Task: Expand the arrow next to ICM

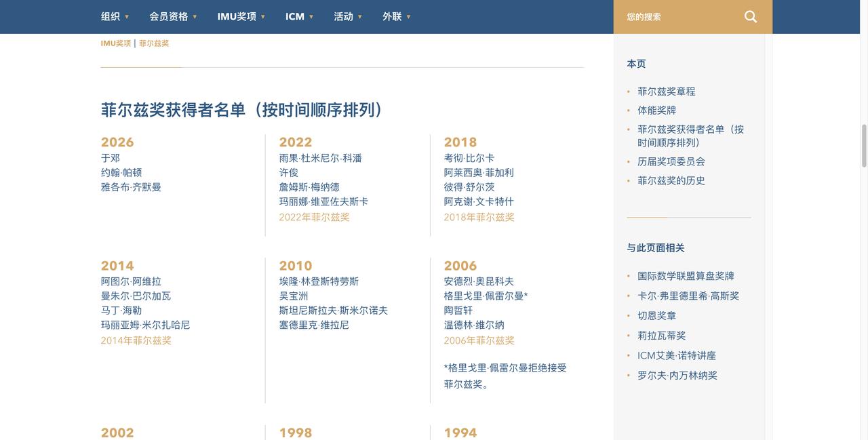Action: [x=311, y=17]
